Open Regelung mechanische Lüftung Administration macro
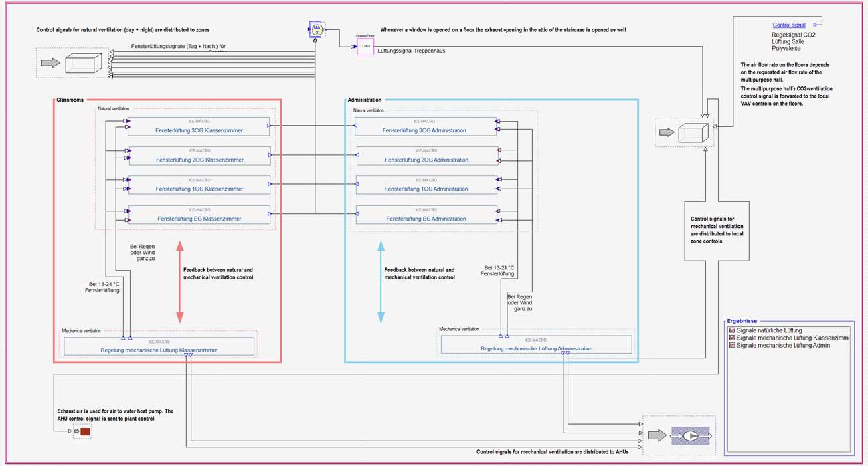868x466 pixels. 536,344
